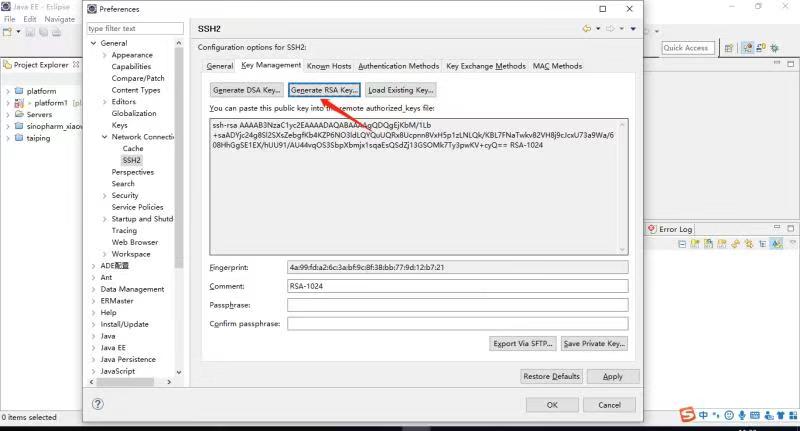800x431 pixels.
Task: Click the Sogou S input method icon
Action: pyautogui.click(x=687, y=415)
